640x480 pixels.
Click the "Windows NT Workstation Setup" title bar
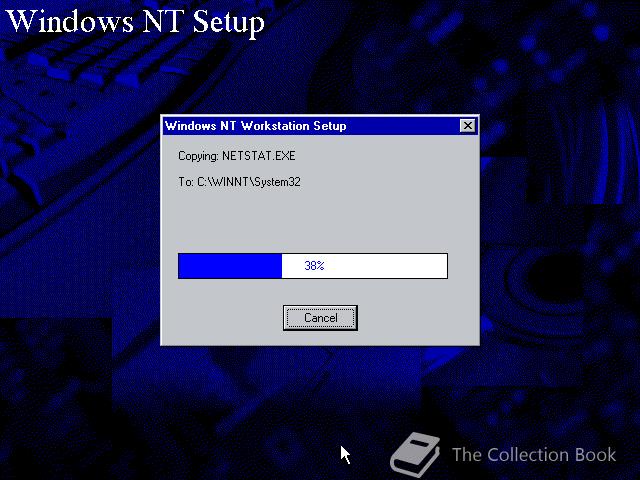click(320, 125)
